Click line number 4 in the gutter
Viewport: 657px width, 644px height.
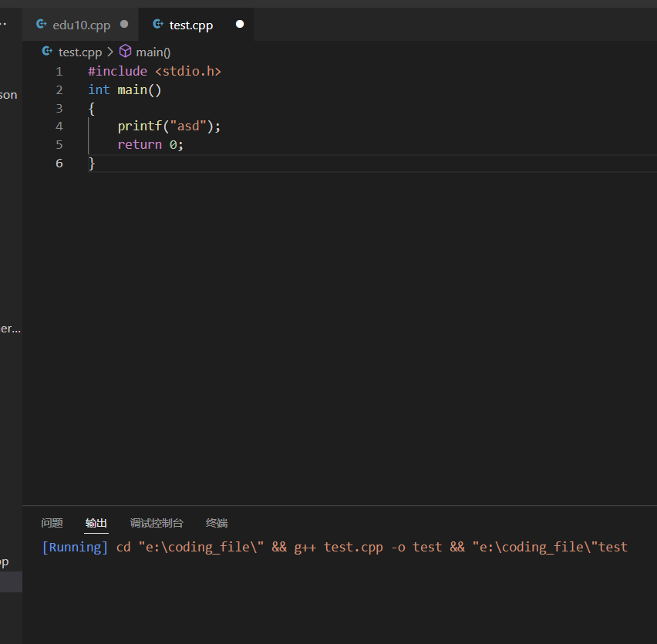tap(59, 125)
